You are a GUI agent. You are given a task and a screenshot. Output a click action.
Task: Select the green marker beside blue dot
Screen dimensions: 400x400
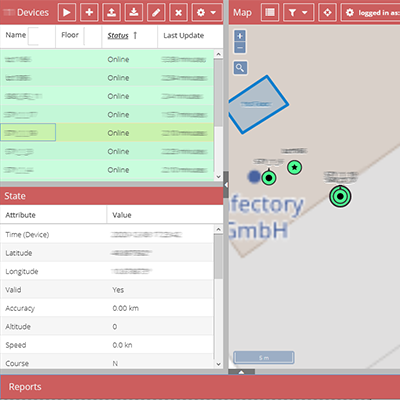pyautogui.click(x=269, y=178)
